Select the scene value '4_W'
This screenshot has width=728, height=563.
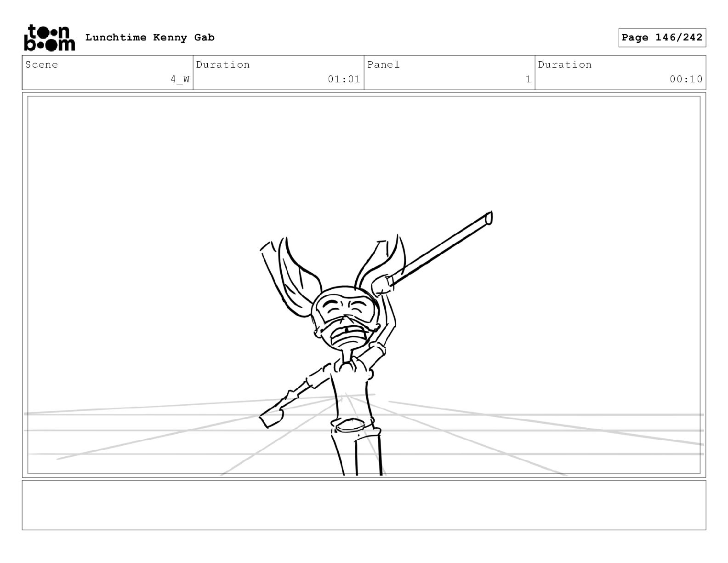(x=180, y=80)
